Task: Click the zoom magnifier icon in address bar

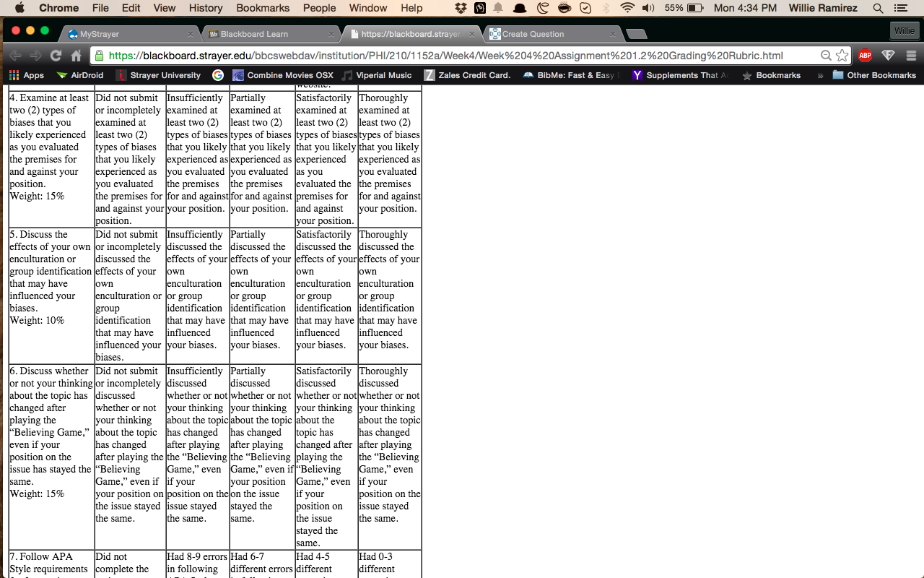Action: 826,56
